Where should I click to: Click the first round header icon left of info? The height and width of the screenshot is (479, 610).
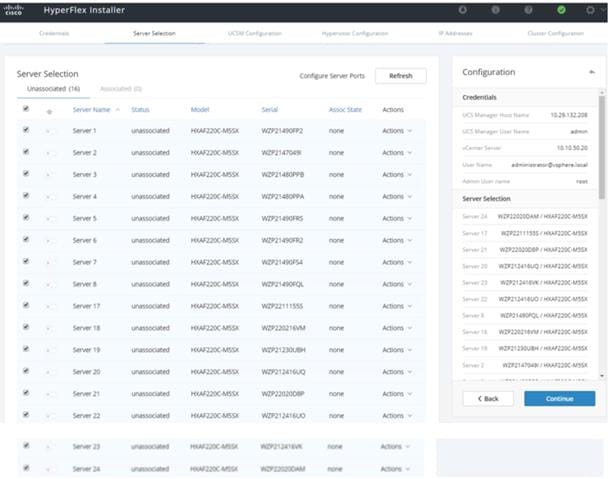(463, 10)
